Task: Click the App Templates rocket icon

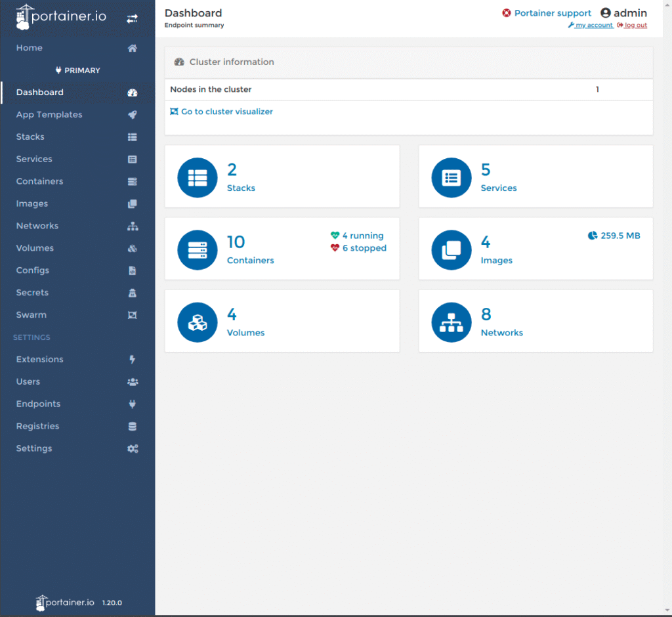Action: (133, 115)
